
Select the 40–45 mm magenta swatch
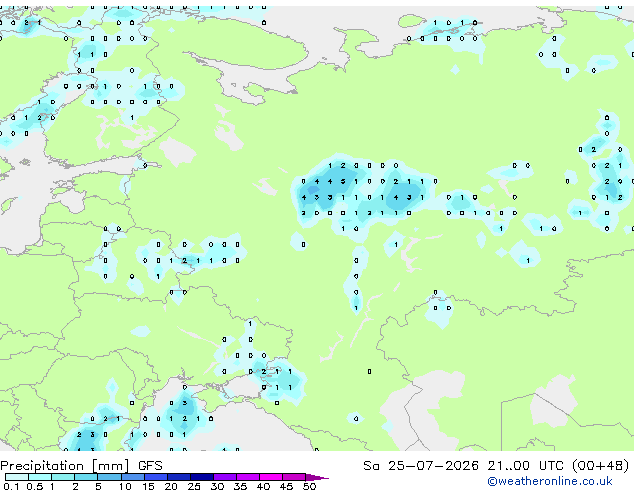click(x=271, y=477)
